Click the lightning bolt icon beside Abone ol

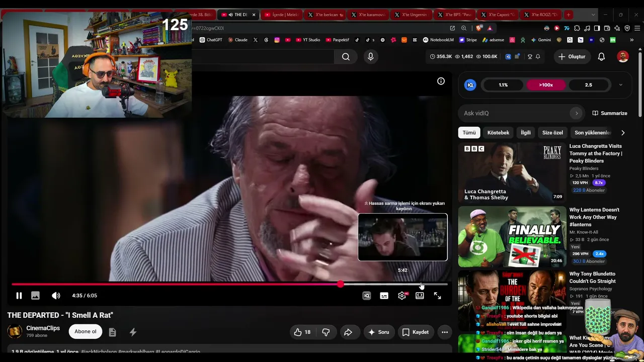coord(133,332)
